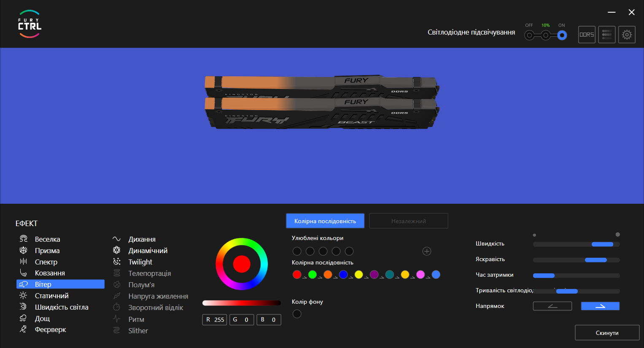
Task: Open the settings gear
Action: 627,35
